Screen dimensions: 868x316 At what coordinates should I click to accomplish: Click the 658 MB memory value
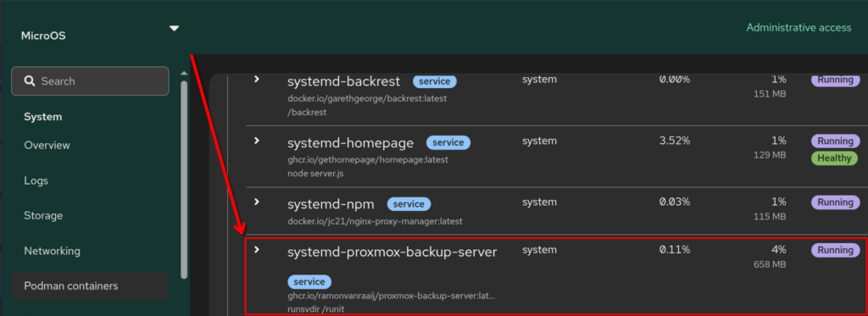[x=770, y=264]
